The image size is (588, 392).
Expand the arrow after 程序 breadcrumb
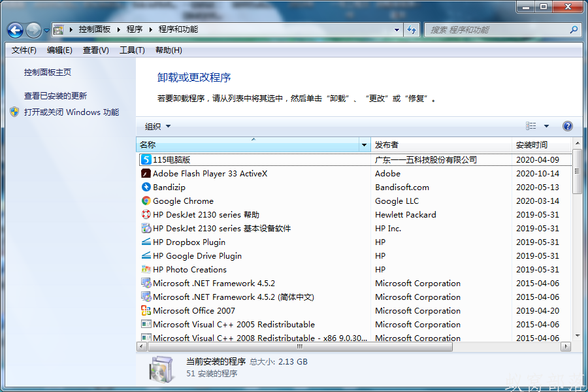pyautogui.click(x=150, y=29)
